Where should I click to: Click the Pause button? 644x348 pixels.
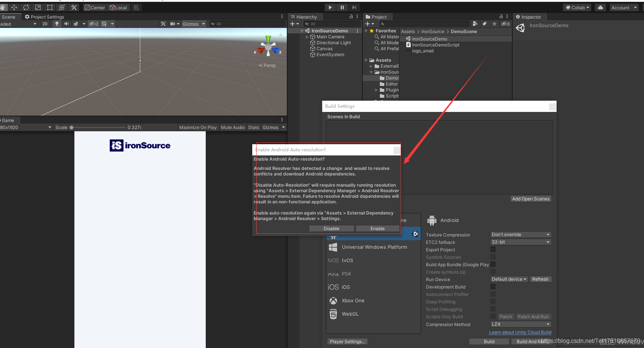342,7
